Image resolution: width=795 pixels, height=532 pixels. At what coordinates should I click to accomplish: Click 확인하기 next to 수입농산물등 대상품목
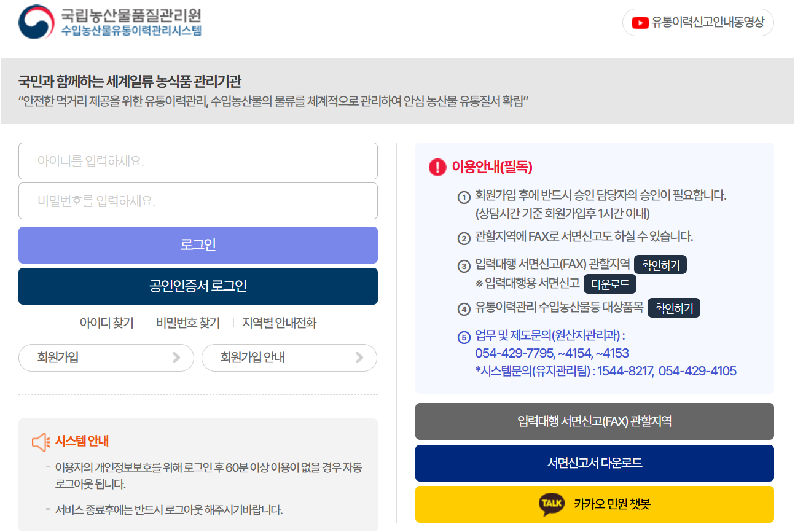(674, 308)
